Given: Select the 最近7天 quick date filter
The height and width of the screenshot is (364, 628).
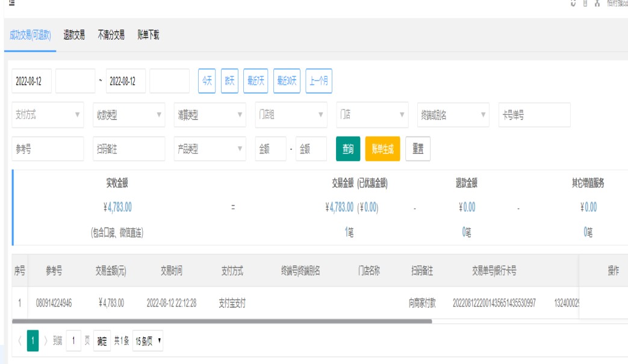Looking at the screenshot, I should [255, 81].
